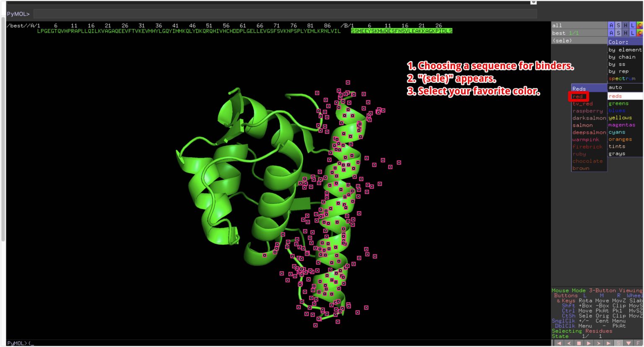Rewind to the first frame
This screenshot has width=644, height=347.
tap(559, 343)
